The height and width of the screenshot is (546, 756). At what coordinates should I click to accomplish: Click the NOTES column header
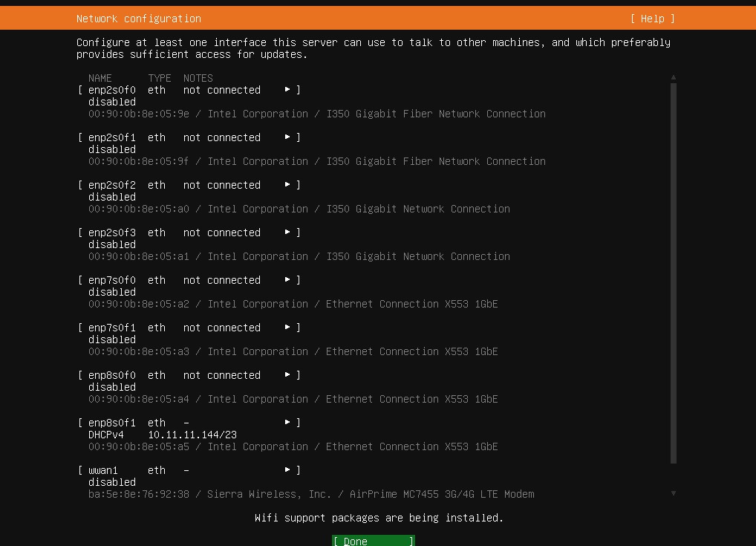click(x=198, y=78)
